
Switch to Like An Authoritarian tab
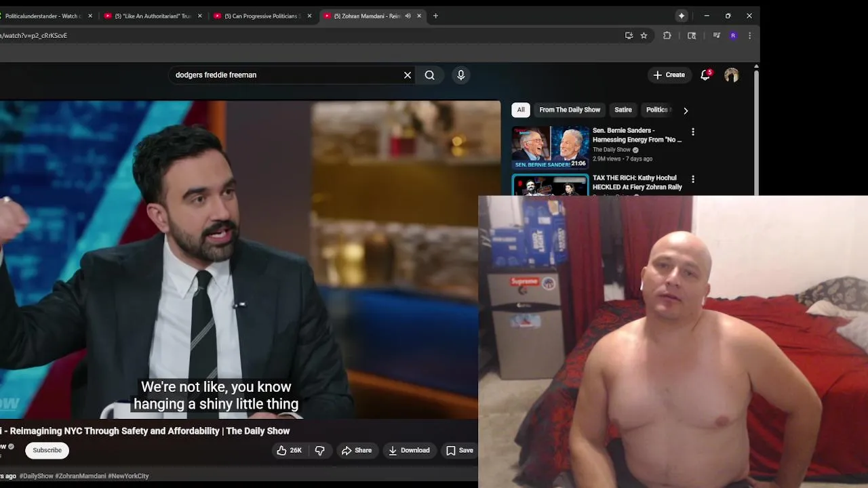153,16
